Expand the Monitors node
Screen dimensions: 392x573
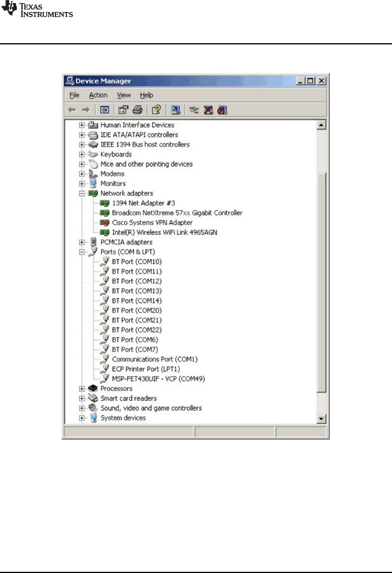[x=82, y=183]
